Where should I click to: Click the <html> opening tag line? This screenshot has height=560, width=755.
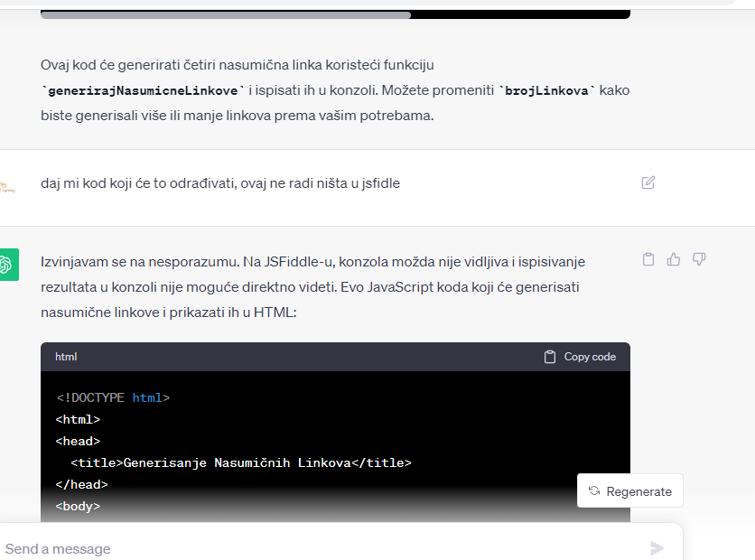click(x=78, y=419)
